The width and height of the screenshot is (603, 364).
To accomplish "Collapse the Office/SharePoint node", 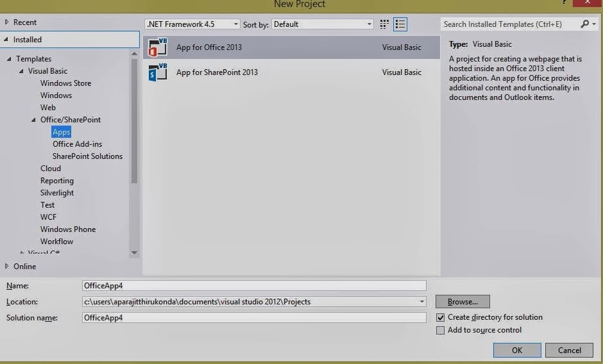I will [34, 120].
